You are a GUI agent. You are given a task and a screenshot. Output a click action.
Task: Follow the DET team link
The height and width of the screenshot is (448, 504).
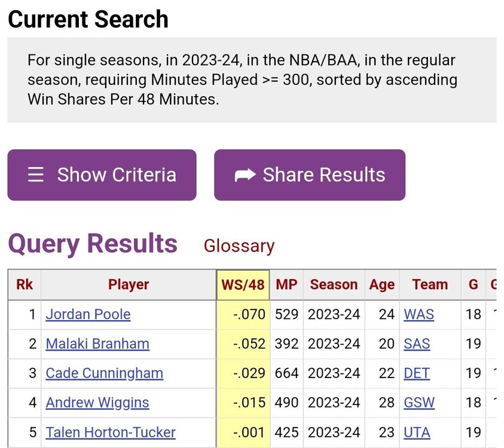click(x=417, y=373)
